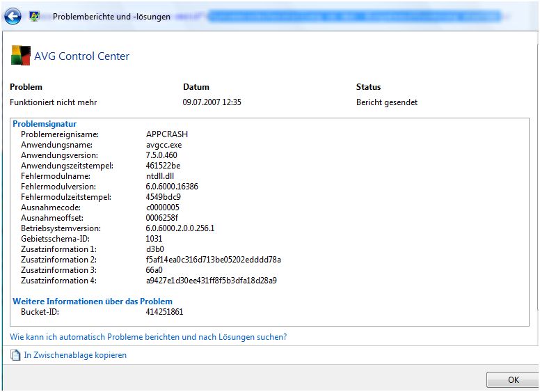Select the exception code c0000005
The height and width of the screenshot is (392, 540).
[x=163, y=207]
